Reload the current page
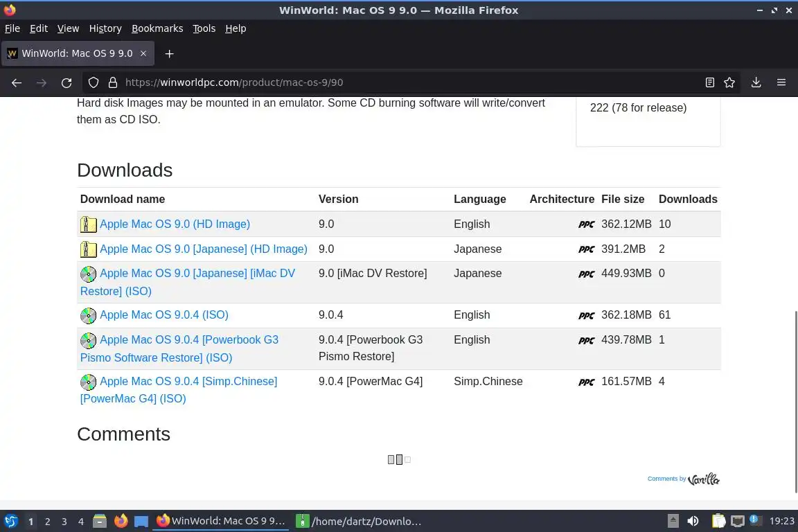 66,82
